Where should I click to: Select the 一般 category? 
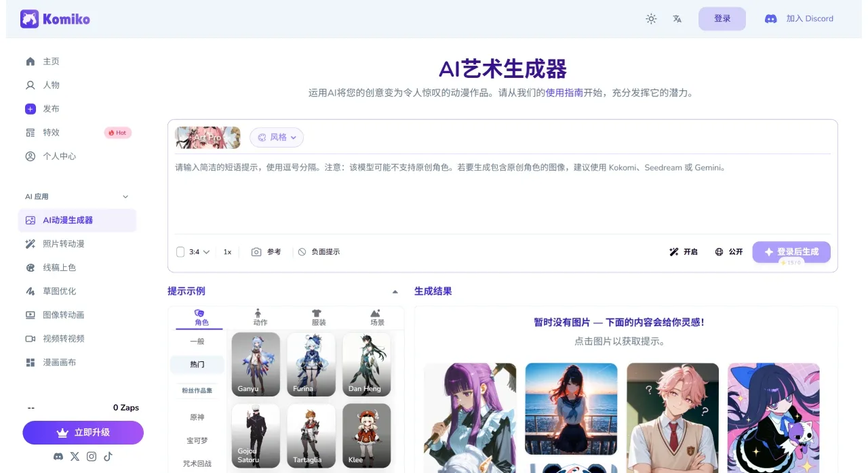[197, 342]
